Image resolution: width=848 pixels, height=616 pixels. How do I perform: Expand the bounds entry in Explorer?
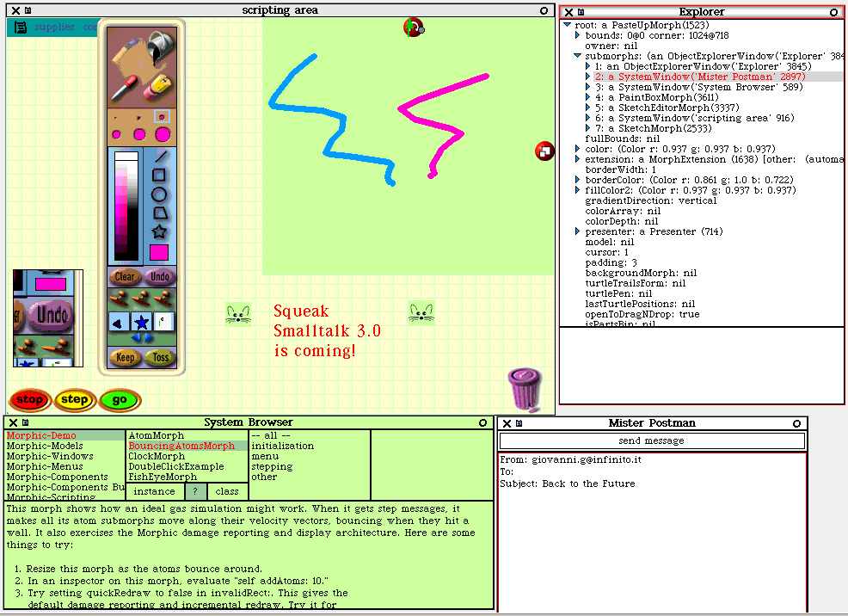[578, 35]
